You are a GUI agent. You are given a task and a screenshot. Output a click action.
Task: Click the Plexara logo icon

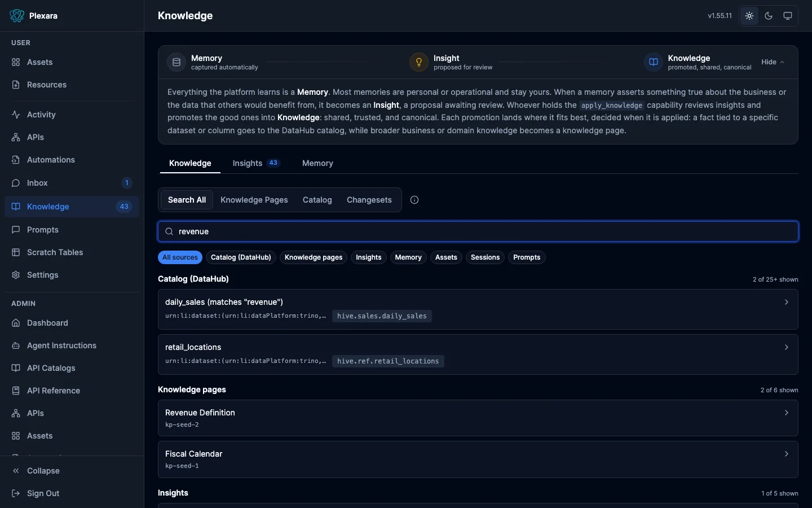point(17,16)
